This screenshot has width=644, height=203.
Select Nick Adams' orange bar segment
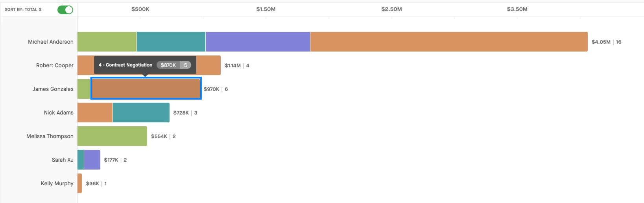coord(95,113)
